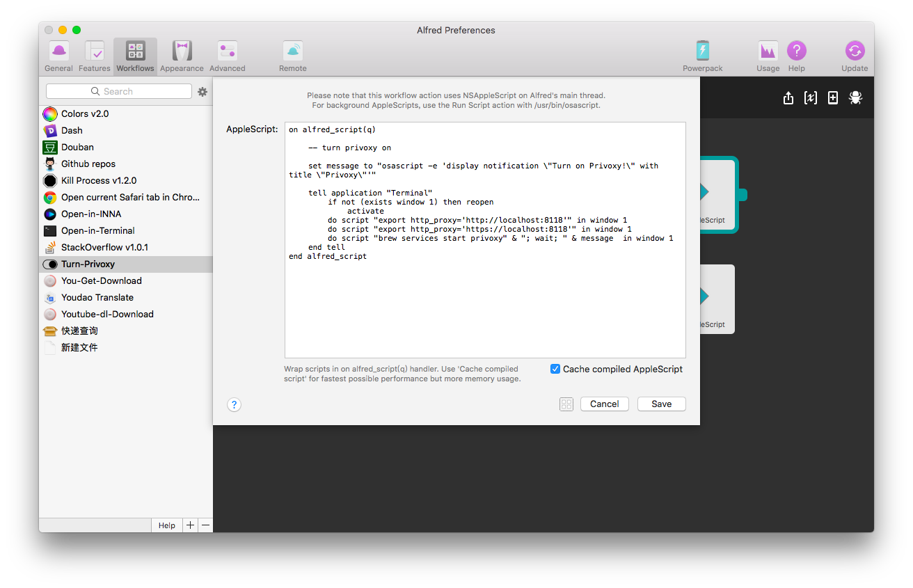The width and height of the screenshot is (913, 588).
Task: Click the workflow search field
Action: (x=119, y=91)
